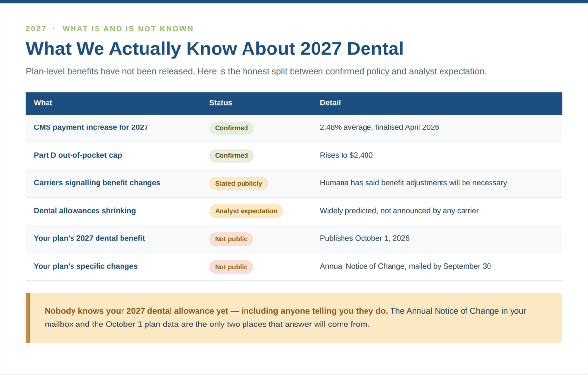Select 'Your plan's specific changes' cell

coord(86,266)
